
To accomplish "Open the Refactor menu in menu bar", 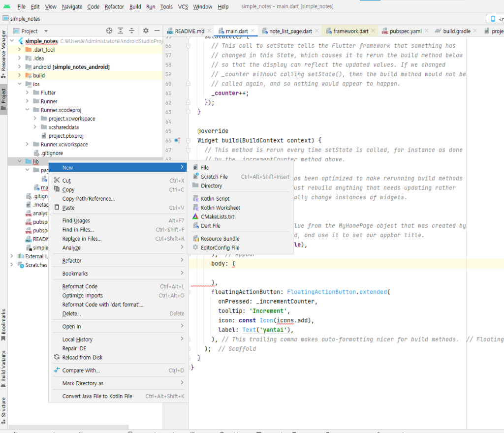I will point(114,7).
